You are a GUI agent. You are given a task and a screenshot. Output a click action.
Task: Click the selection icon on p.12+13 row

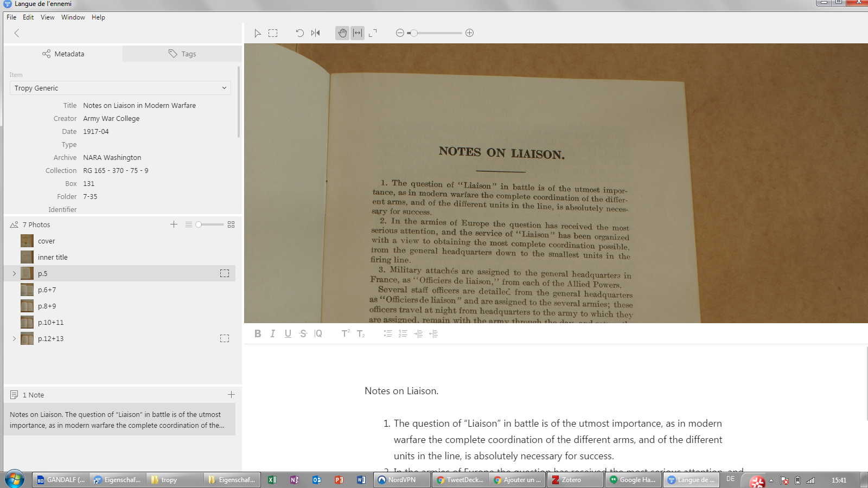tap(225, 338)
